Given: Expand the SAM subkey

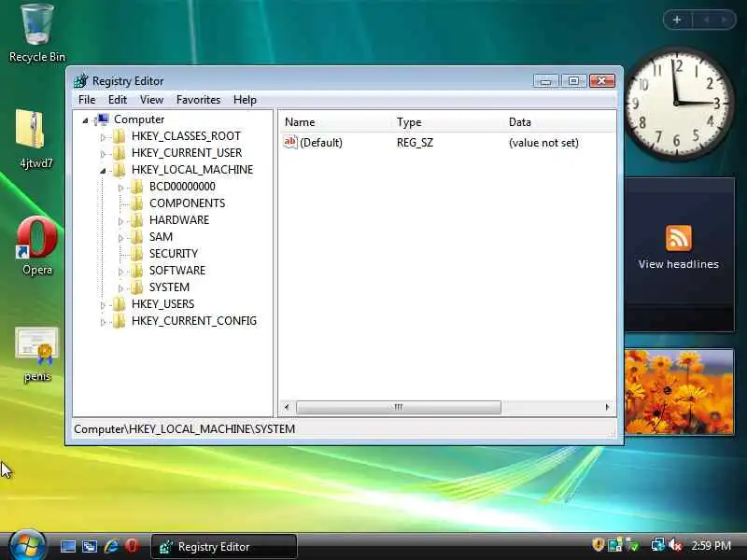Looking at the screenshot, I should coord(120,238).
